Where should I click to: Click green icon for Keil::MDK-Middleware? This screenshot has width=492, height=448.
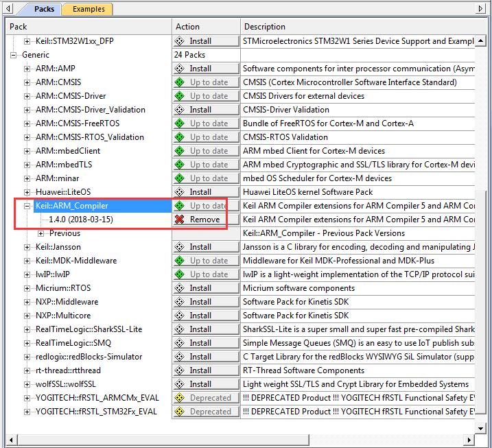click(180, 261)
